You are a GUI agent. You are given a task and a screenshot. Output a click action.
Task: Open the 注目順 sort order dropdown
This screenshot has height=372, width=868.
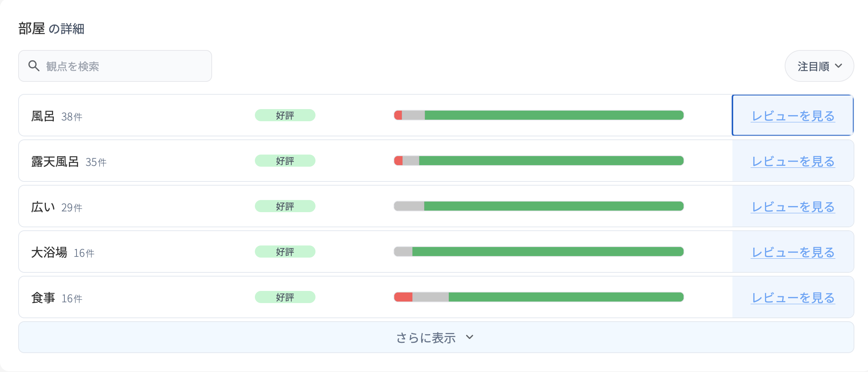[x=819, y=66]
